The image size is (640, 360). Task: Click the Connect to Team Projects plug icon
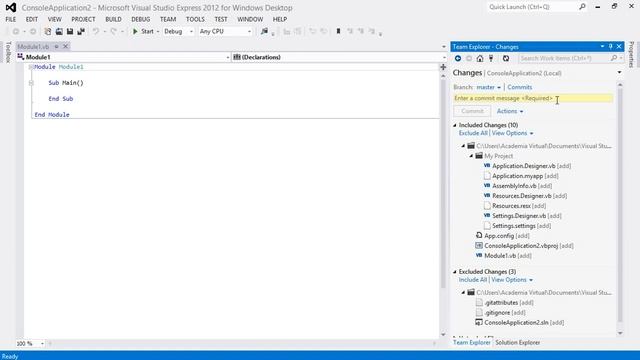point(491,58)
